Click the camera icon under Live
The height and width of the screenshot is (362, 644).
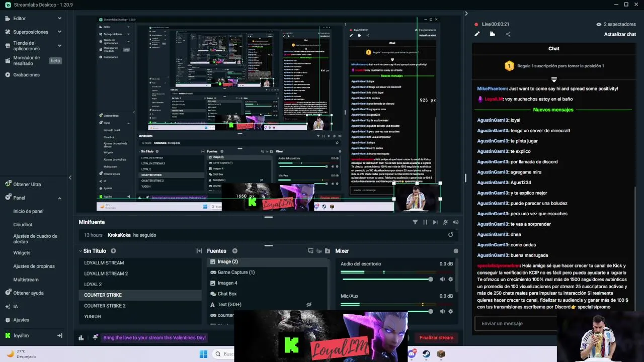pos(493,34)
